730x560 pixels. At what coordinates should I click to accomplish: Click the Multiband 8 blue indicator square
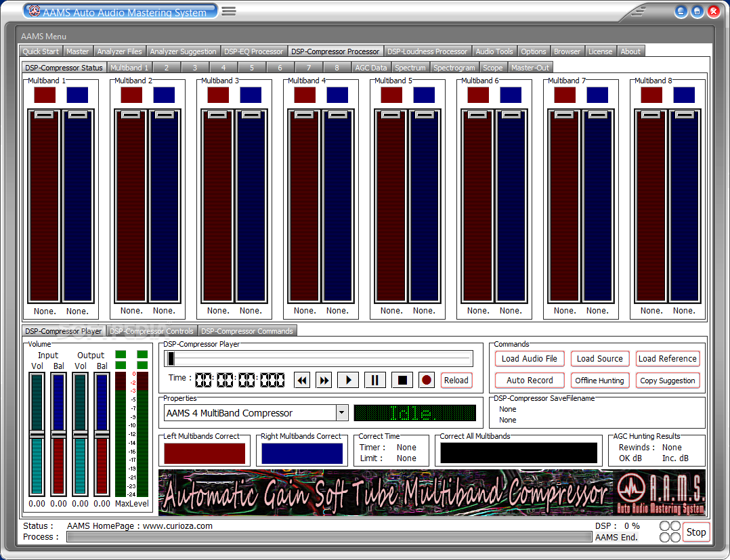point(684,95)
